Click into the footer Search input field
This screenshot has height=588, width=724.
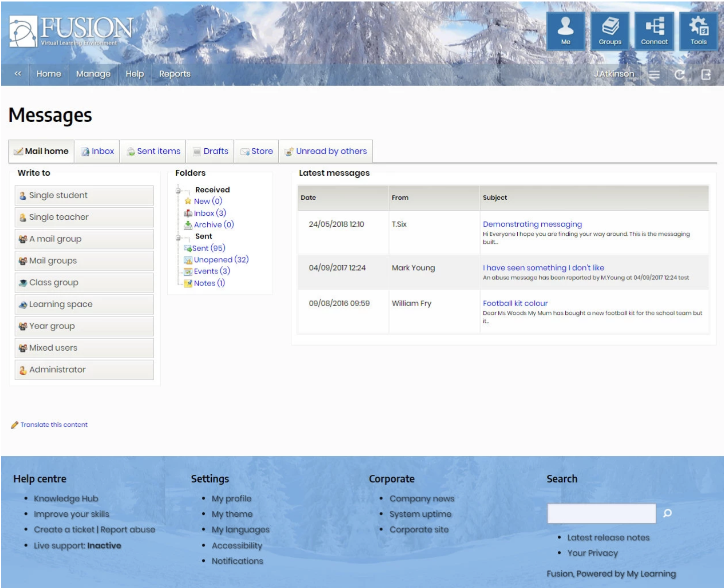pyautogui.click(x=601, y=513)
